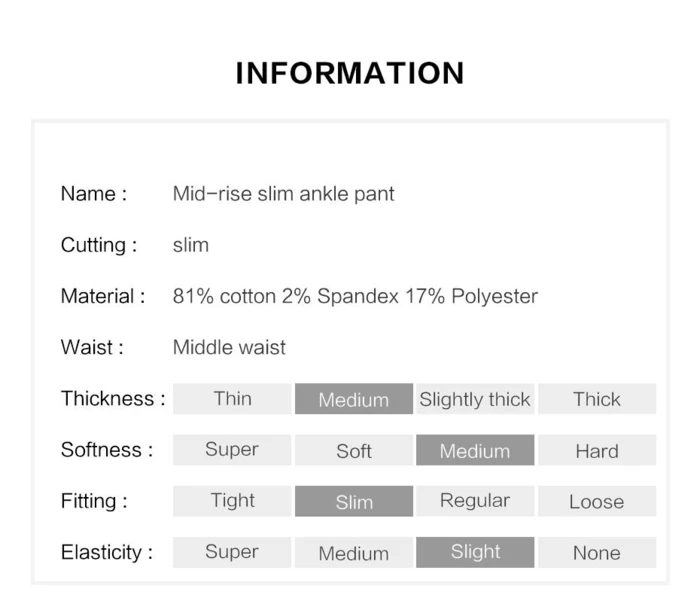Select the highlighted Slight elasticity box
700x613 pixels.
click(475, 552)
